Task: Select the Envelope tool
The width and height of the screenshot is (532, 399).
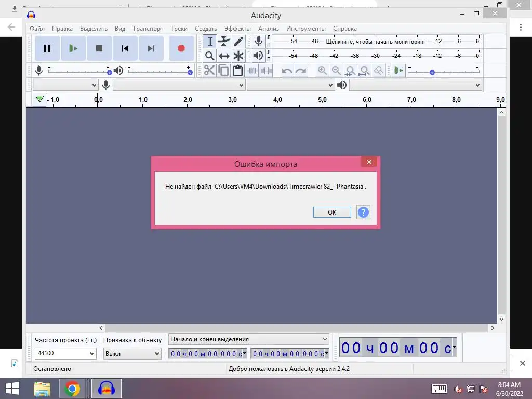Action: [224, 42]
